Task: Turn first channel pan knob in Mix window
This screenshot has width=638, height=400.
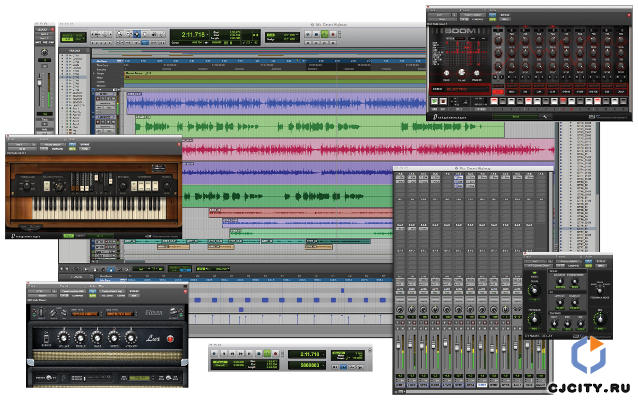Action: 400,310
